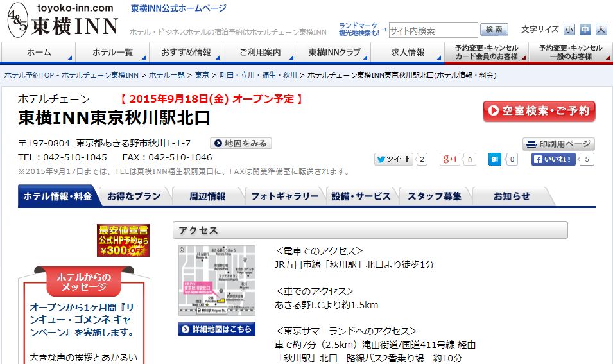Click the site search input field
Image resolution: width=613 pixels, height=364 pixels.
433,31
